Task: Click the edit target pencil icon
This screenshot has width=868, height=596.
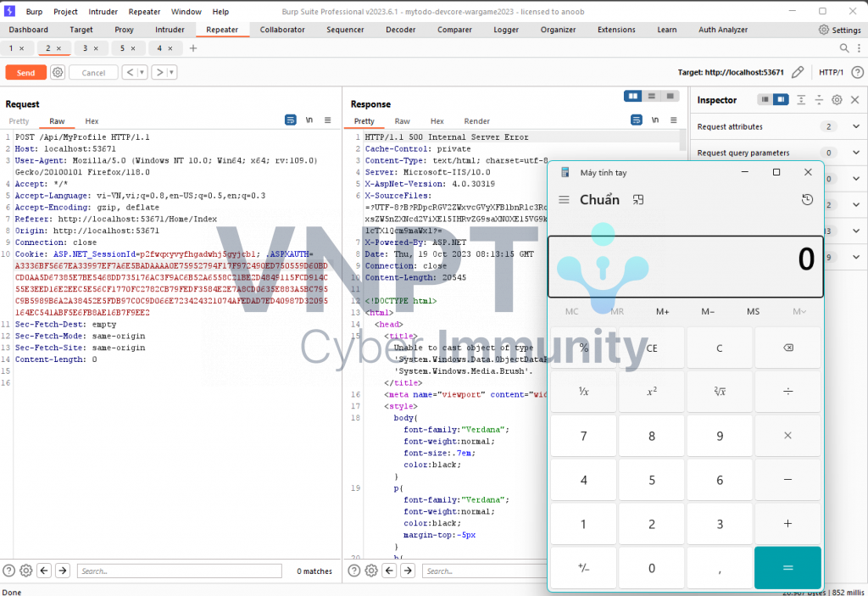Action: (x=798, y=73)
